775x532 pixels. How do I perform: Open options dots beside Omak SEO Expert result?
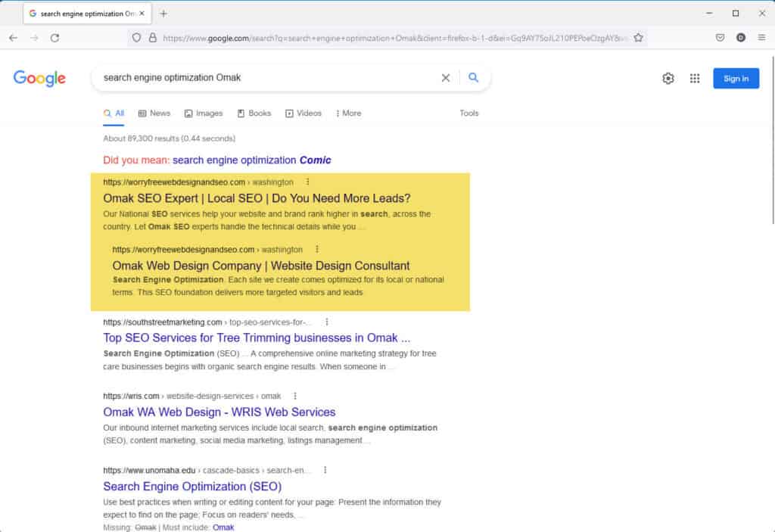[x=307, y=182]
